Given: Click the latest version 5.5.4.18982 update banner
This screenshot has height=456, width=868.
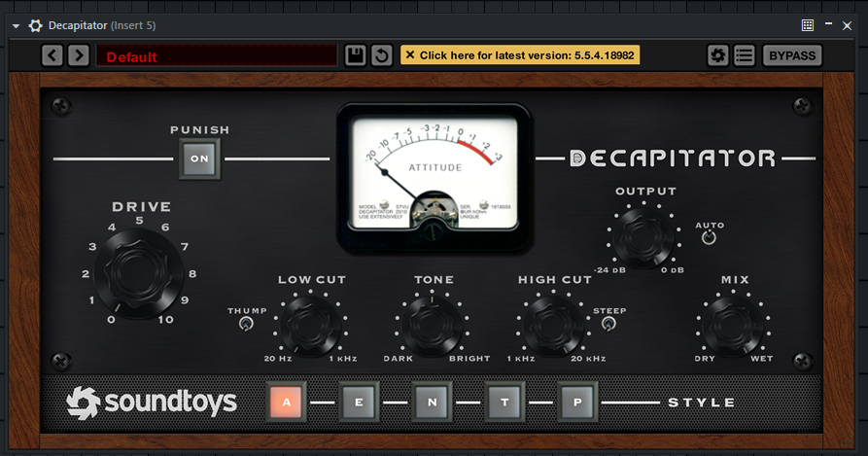Looking at the screenshot, I should point(520,54).
